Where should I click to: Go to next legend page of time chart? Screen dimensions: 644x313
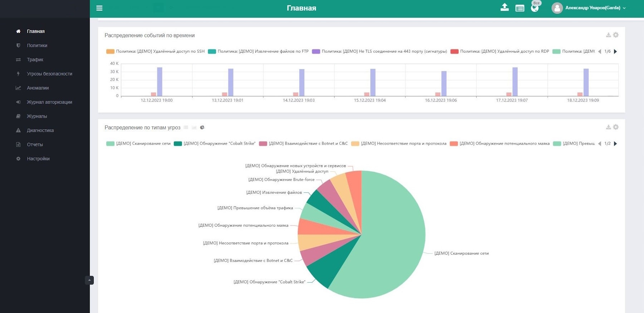(x=615, y=52)
